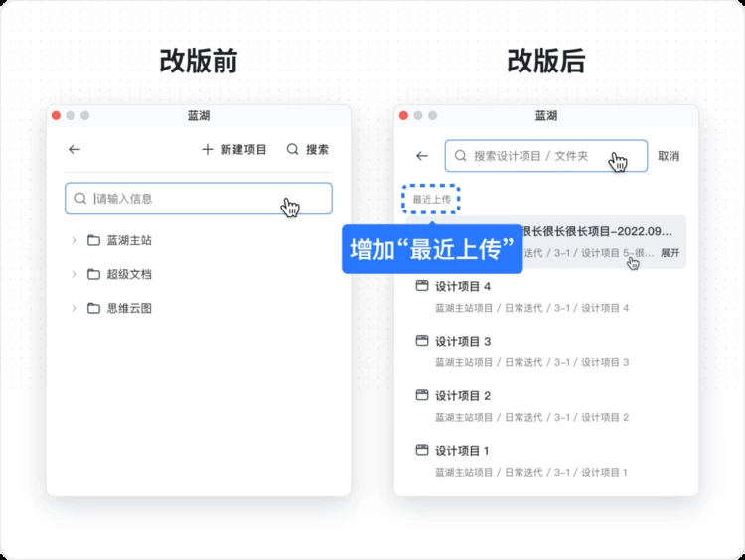Click the 最近上传 section label
Image resolution: width=745 pixels, height=560 pixels.
[x=432, y=200]
